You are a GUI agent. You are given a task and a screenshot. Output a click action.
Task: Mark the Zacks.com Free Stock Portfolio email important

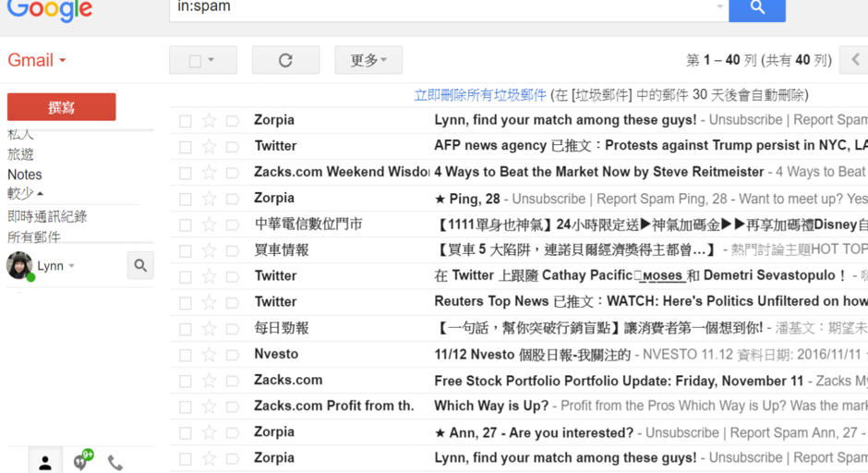(x=233, y=381)
